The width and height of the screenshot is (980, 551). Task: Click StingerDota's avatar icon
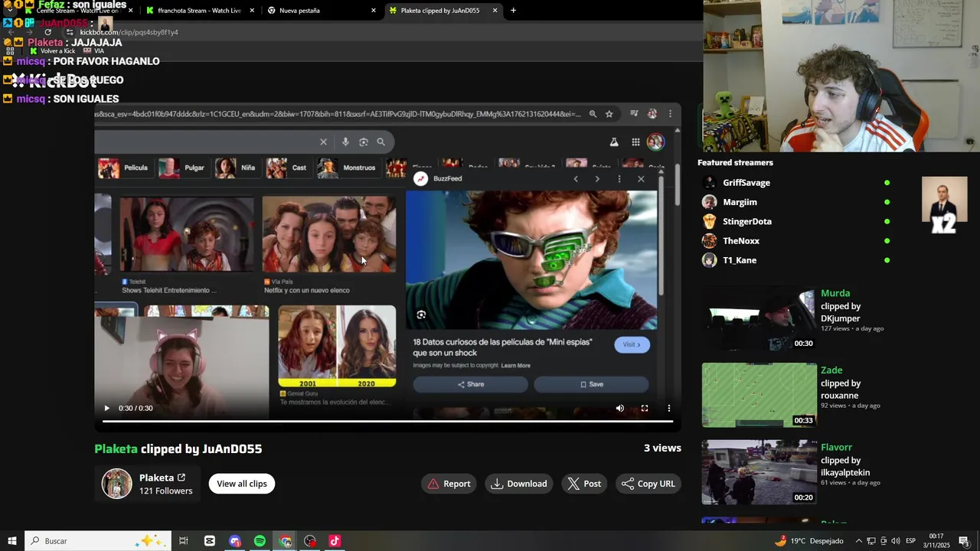click(x=710, y=222)
